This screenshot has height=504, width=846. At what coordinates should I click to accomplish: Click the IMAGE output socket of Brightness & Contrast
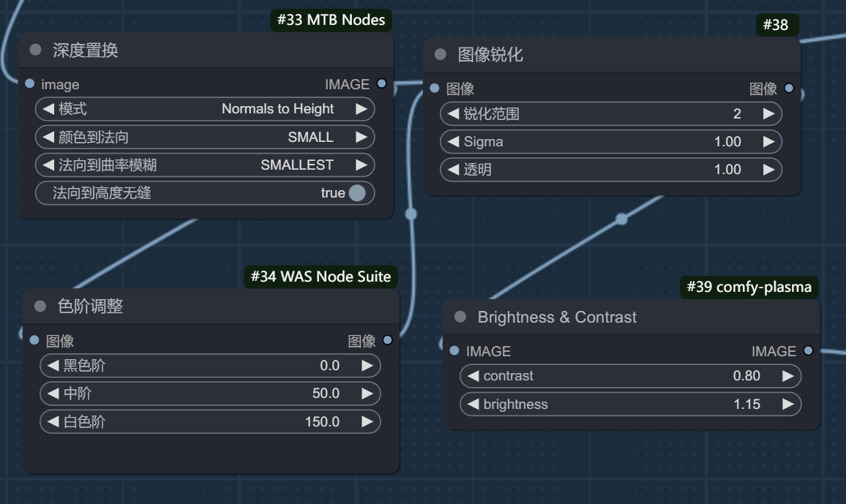808,351
